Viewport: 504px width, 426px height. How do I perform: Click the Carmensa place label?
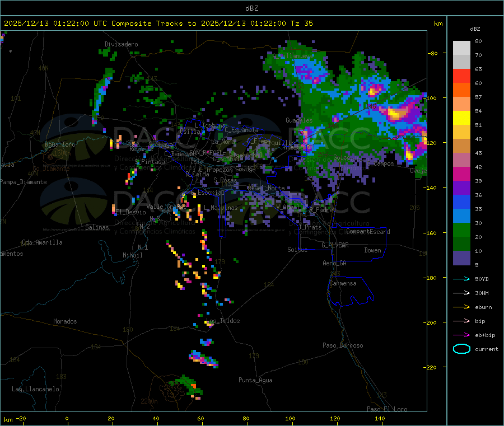[x=343, y=284]
